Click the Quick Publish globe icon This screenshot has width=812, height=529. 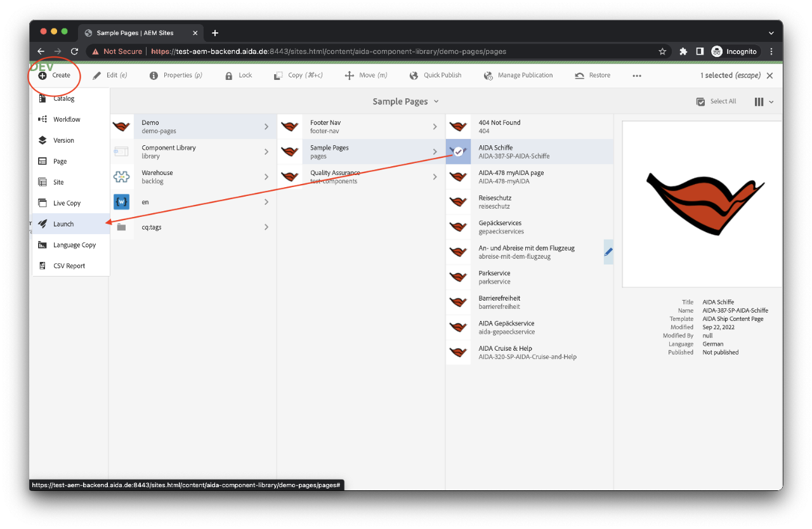[414, 75]
